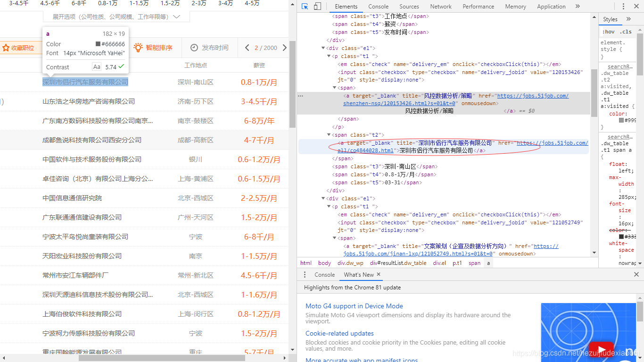Select html in the breadcrumb bar

pos(306,263)
